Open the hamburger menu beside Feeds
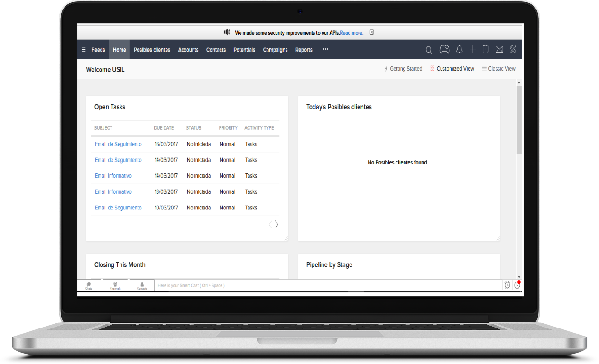 83,50
